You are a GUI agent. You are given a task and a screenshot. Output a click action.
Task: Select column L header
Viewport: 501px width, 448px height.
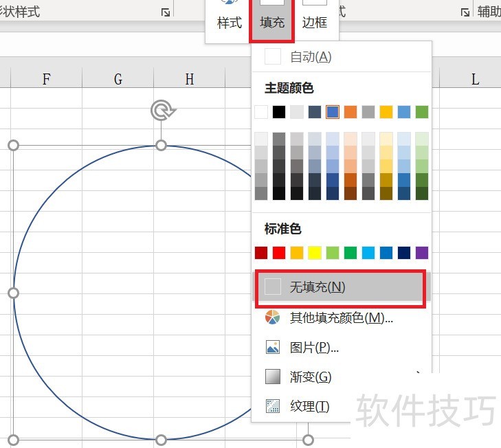(x=475, y=78)
